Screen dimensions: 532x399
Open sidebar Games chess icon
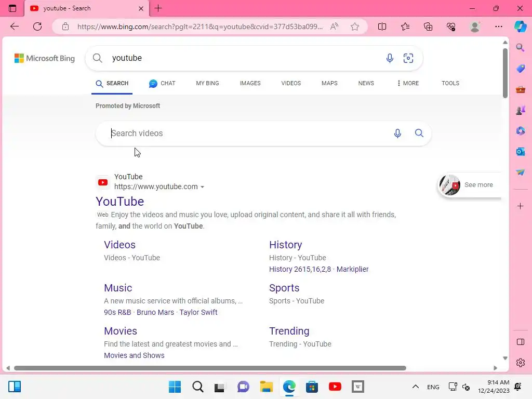coord(521,110)
